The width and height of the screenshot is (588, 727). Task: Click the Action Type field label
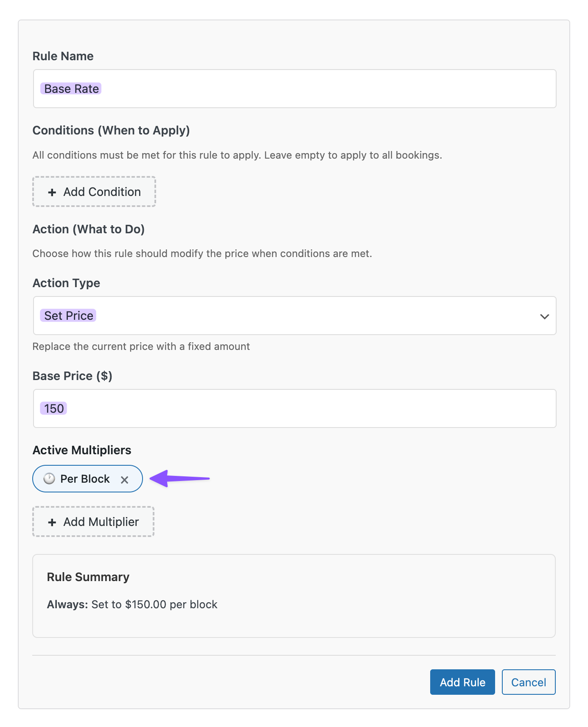tap(66, 283)
